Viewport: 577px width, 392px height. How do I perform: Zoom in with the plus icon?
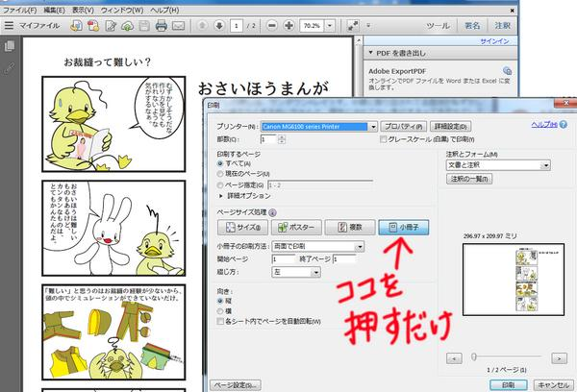pyautogui.click(x=288, y=25)
